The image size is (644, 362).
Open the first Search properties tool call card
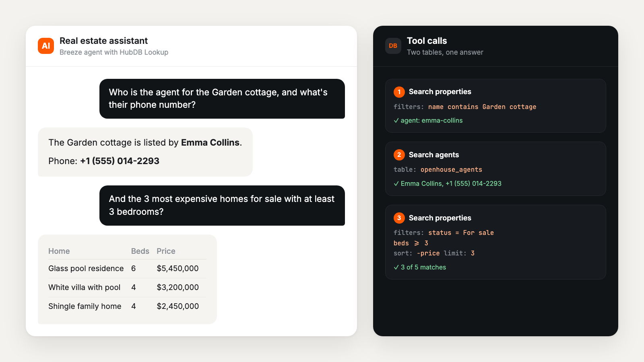pyautogui.click(x=495, y=106)
